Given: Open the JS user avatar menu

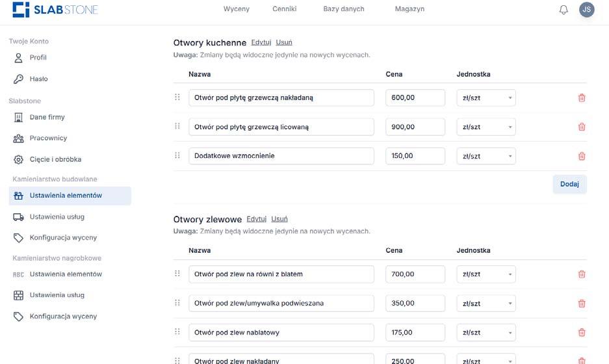Looking at the screenshot, I should (586, 10).
